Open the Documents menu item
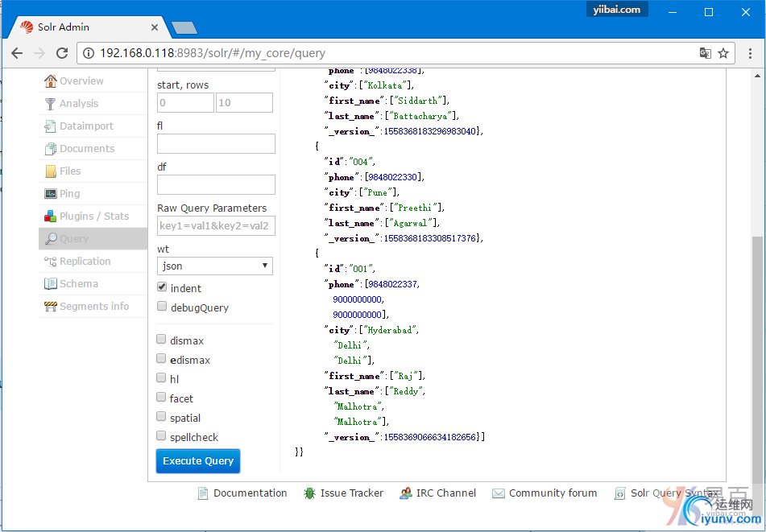Image resolution: width=766 pixels, height=532 pixels. point(93,148)
